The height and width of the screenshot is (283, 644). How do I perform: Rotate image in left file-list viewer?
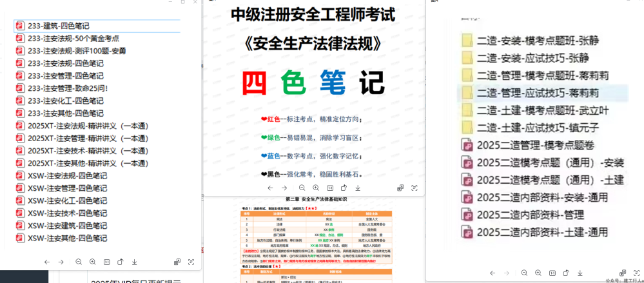[121, 262]
